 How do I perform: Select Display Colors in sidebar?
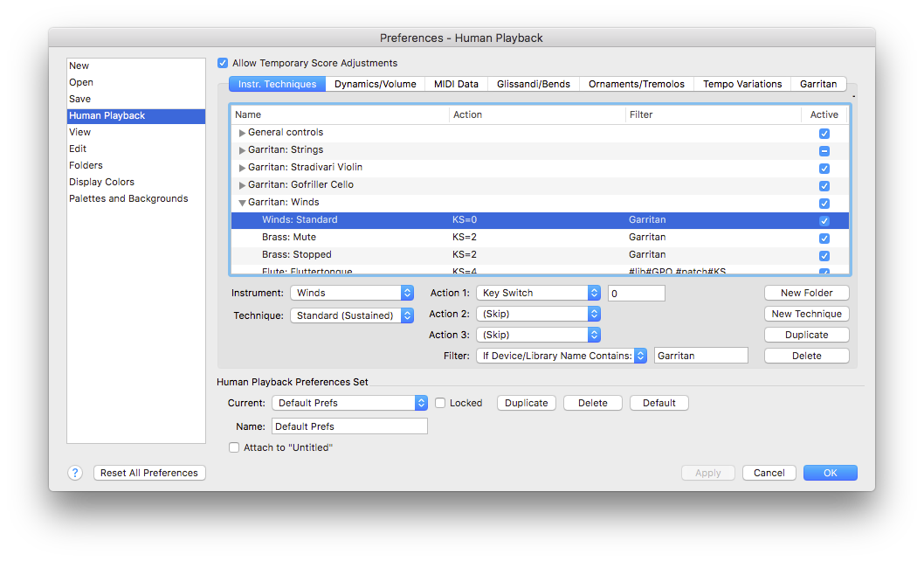[x=136, y=182]
